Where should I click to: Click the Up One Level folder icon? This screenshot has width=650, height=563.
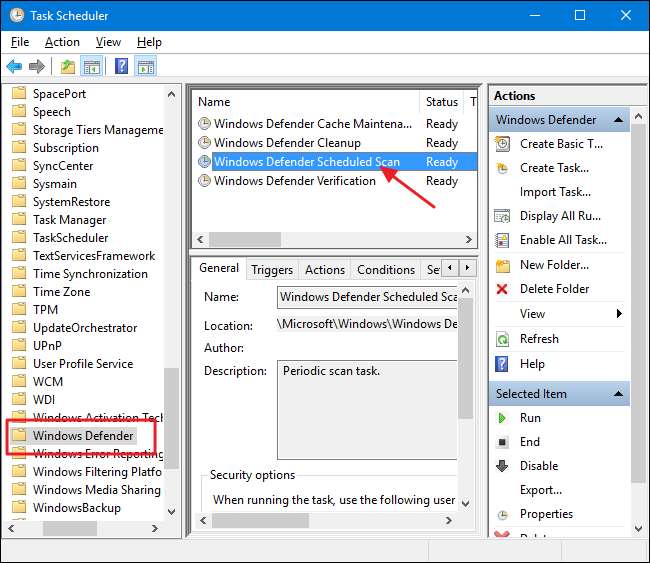pos(67,67)
